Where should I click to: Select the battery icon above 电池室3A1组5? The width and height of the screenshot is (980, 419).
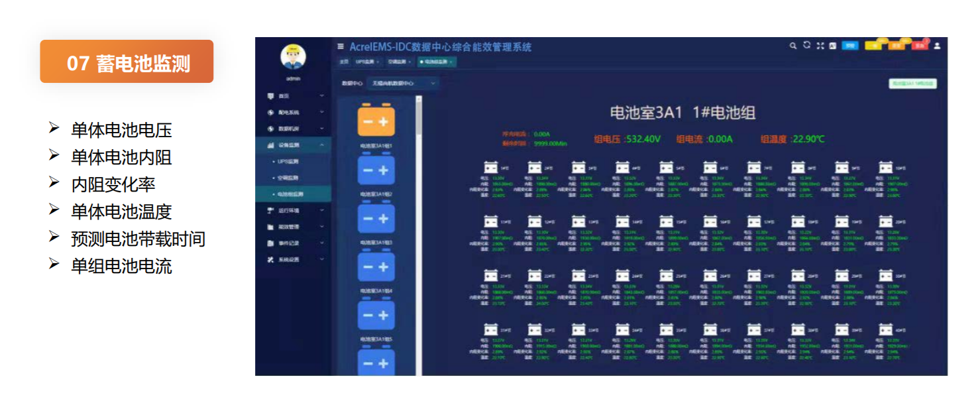tap(376, 315)
